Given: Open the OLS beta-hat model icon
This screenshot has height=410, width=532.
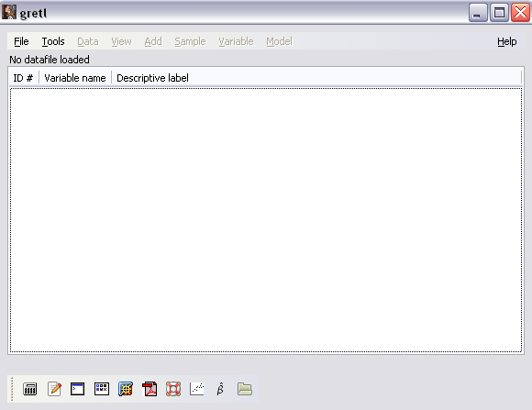Looking at the screenshot, I should [220, 389].
